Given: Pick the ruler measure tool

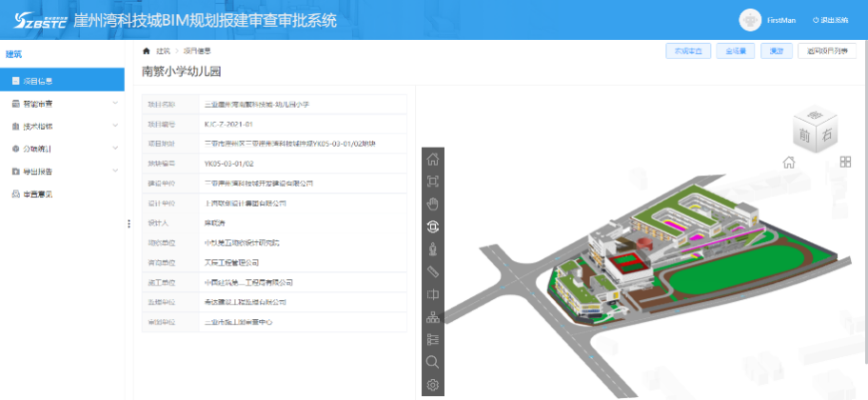Looking at the screenshot, I should click(433, 272).
